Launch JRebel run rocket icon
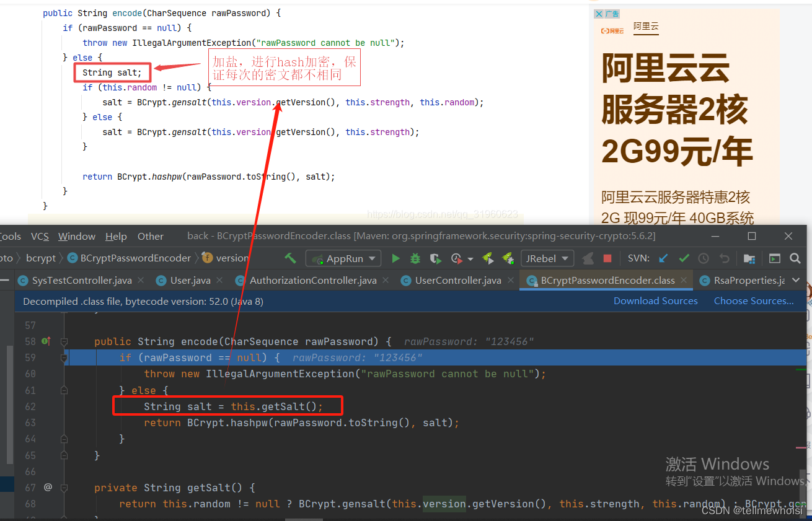Viewport: 812px width, 521px height. coord(488,258)
